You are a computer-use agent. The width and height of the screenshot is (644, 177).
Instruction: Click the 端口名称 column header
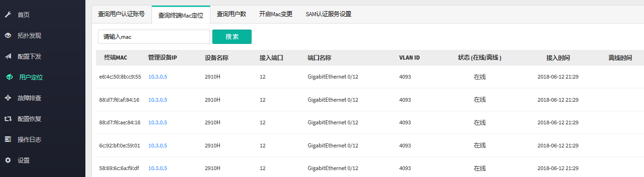(319, 58)
